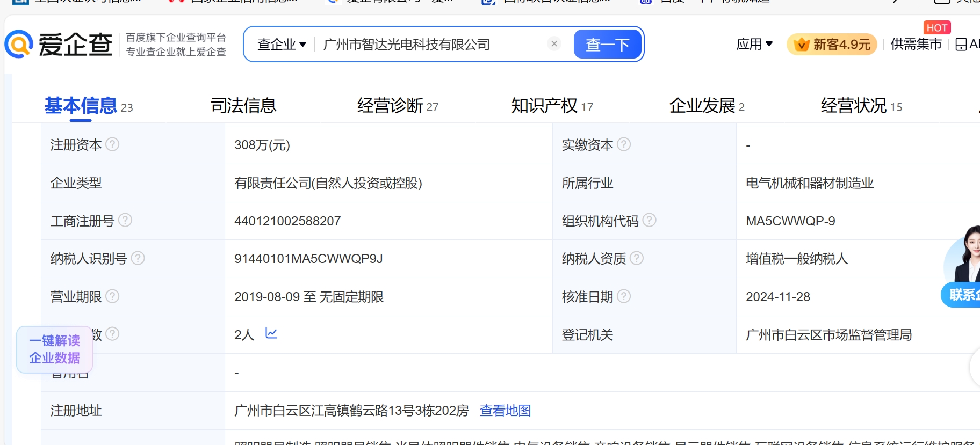Open the 查看地图 link

pyautogui.click(x=505, y=411)
